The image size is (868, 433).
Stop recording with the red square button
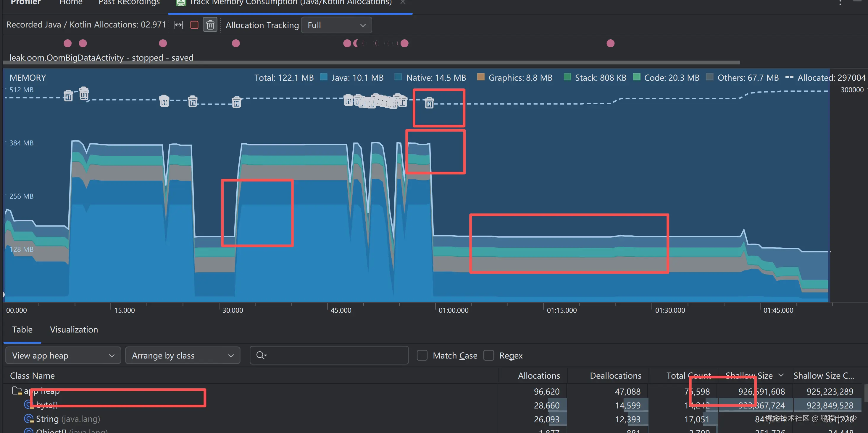click(194, 25)
